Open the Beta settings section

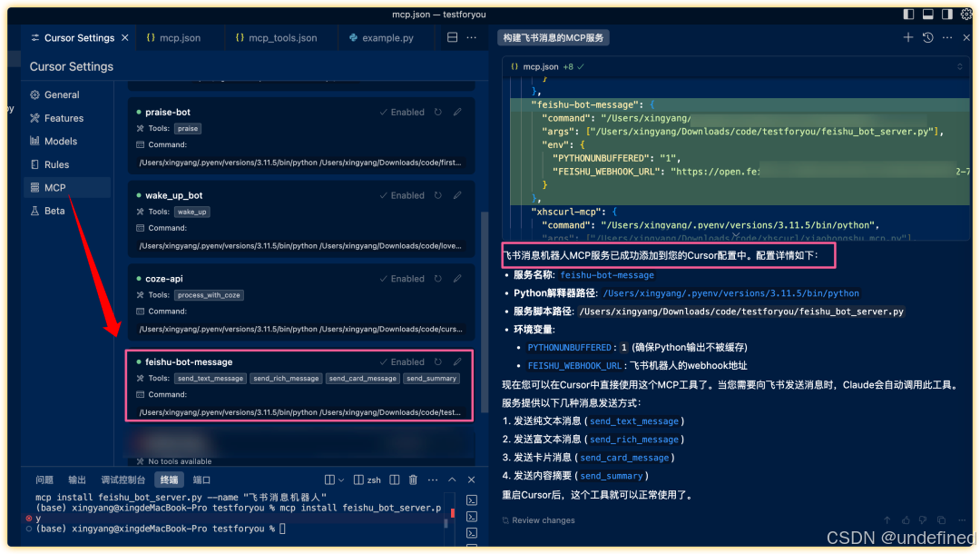pos(47,211)
